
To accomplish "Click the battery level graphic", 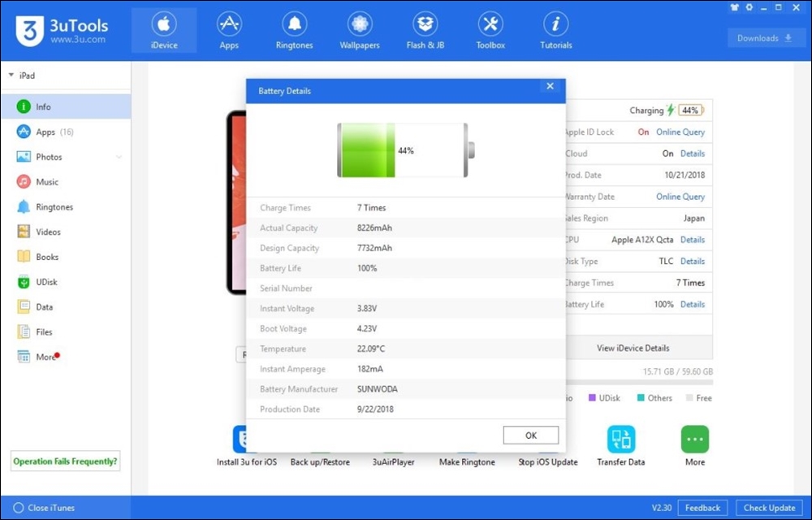I will (x=406, y=150).
